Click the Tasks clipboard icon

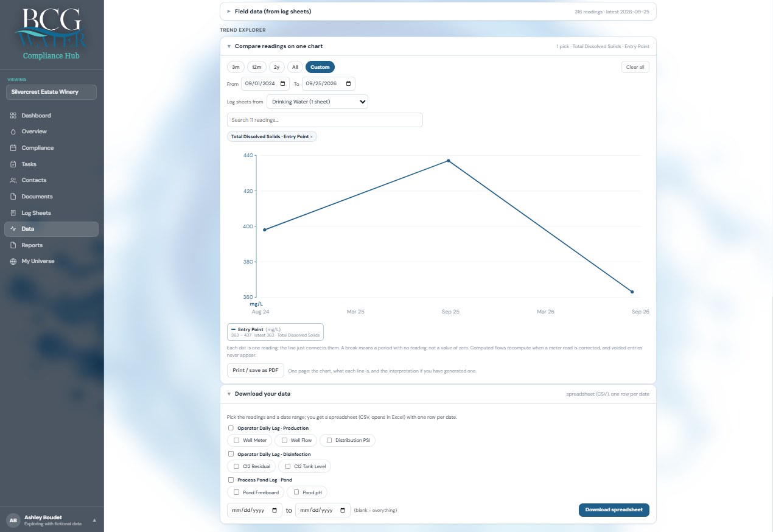13,164
